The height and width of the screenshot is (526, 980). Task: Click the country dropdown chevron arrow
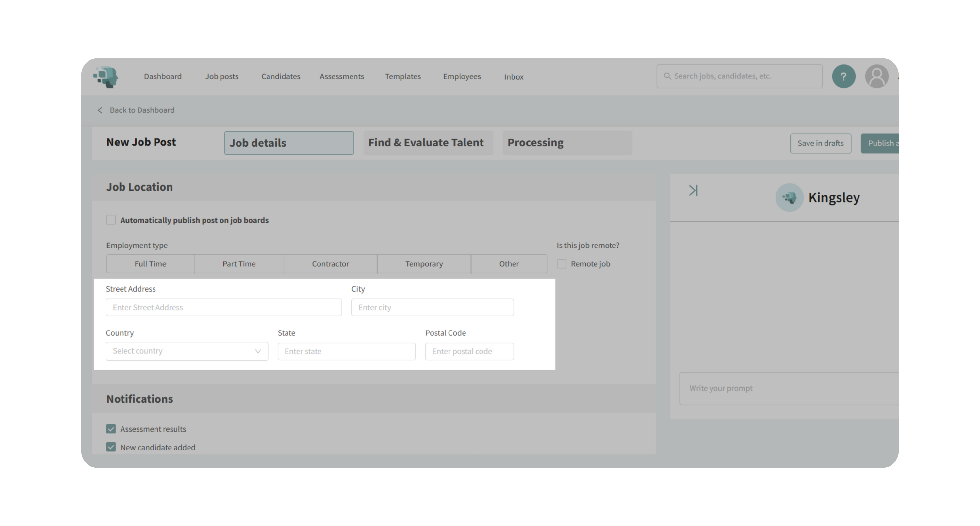pyautogui.click(x=258, y=351)
